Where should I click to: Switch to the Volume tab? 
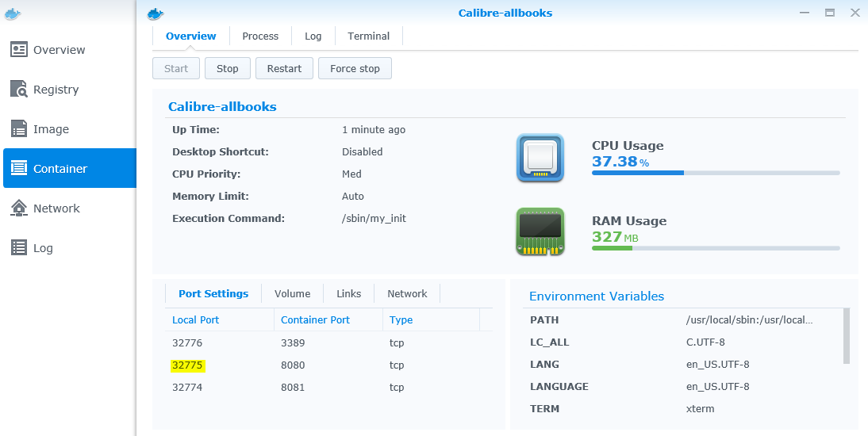292,294
